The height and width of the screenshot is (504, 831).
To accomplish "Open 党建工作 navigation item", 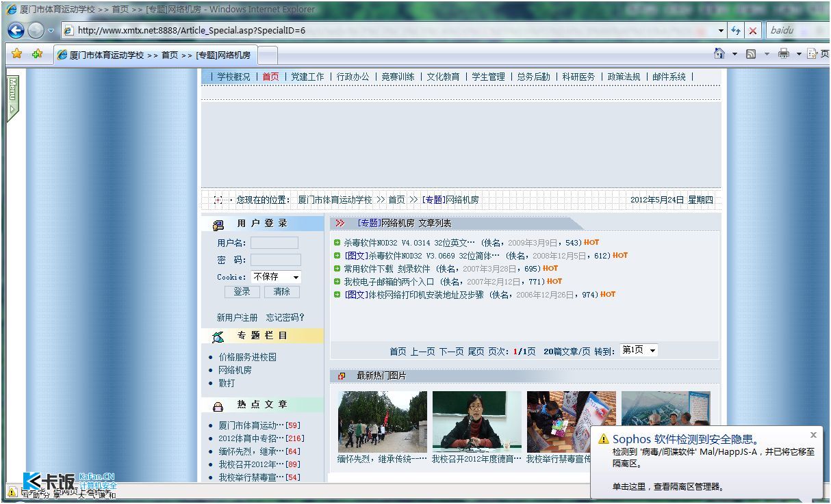I will 307,77.
